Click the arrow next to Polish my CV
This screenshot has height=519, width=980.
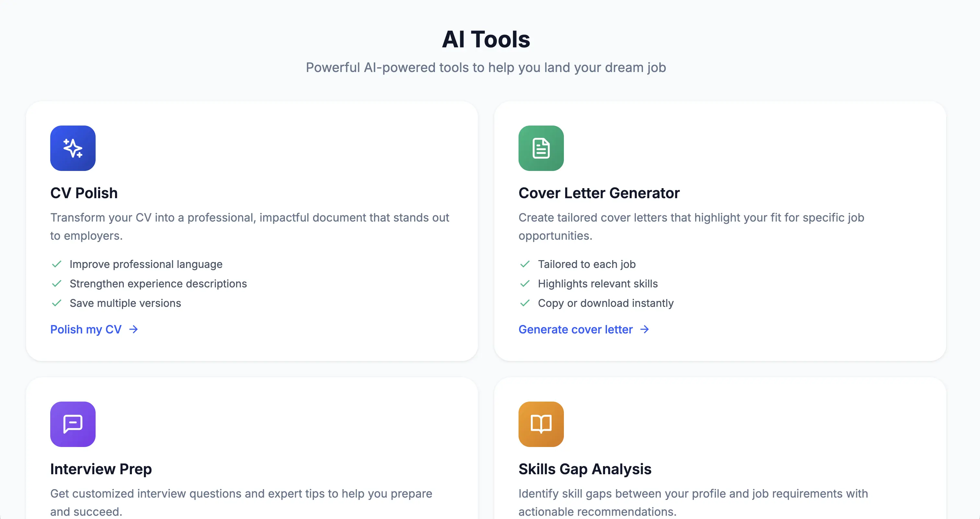pos(134,329)
